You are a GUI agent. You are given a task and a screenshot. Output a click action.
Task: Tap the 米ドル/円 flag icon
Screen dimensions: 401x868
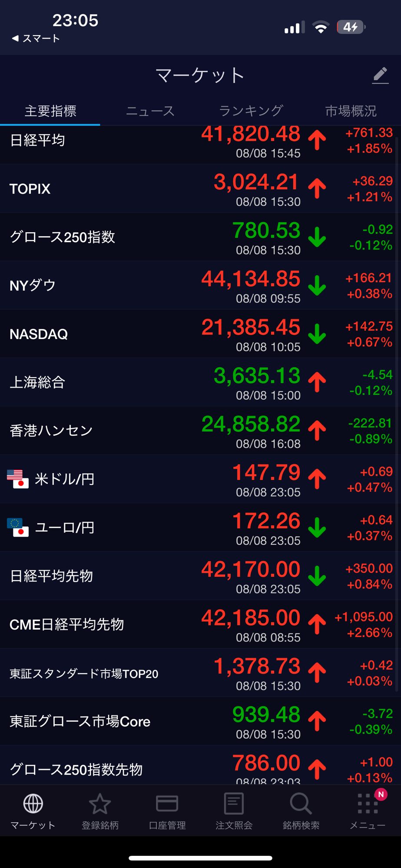[18, 479]
